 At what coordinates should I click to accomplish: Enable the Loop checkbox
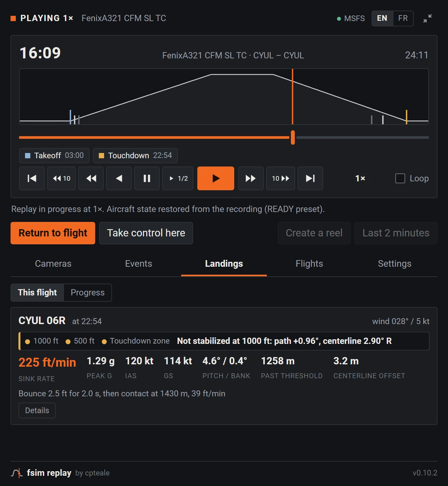coord(400,178)
